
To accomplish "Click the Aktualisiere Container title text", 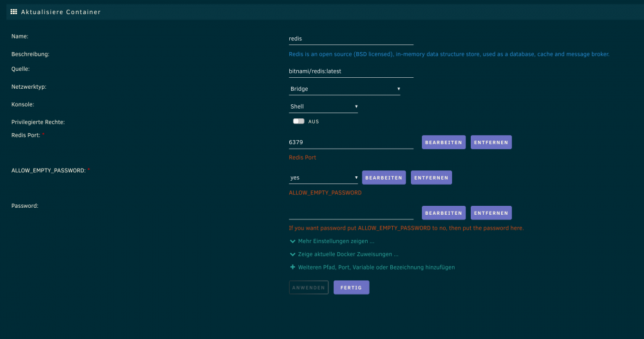I will point(61,12).
